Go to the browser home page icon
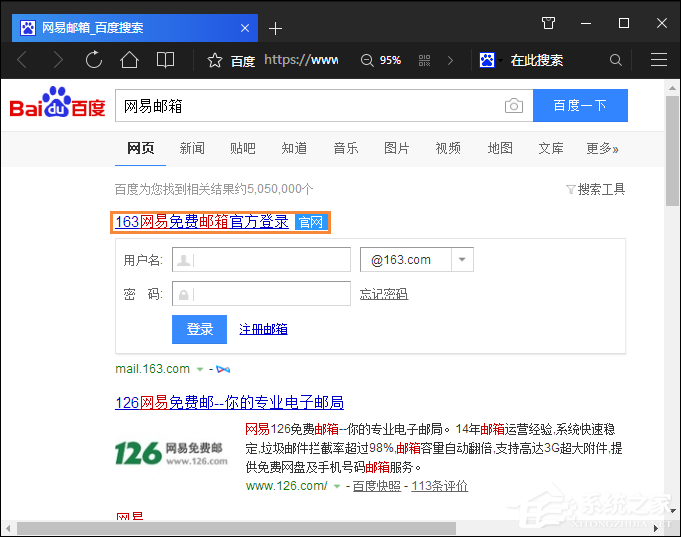681x537 pixels. pos(129,60)
